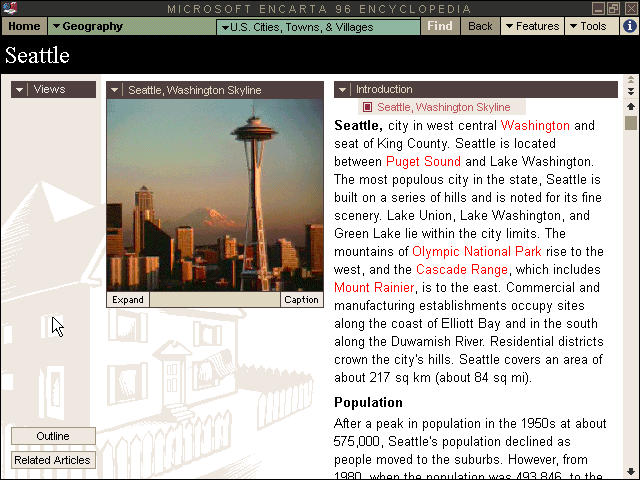Follow the Puget Sound link
The height and width of the screenshot is (480, 640).
(x=423, y=161)
